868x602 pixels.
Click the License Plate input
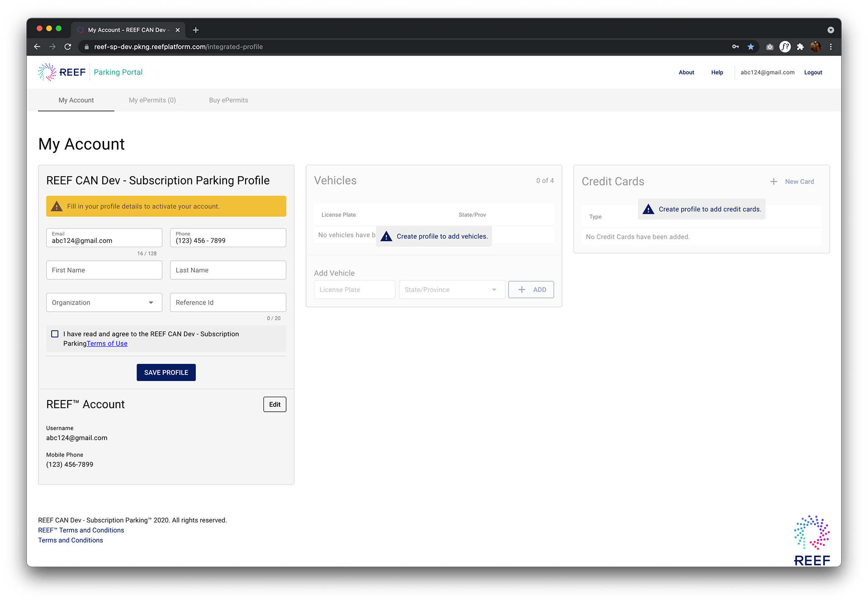click(354, 290)
